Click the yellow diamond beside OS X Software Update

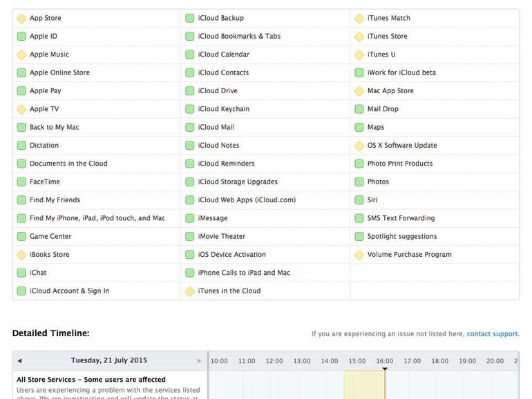tap(359, 146)
